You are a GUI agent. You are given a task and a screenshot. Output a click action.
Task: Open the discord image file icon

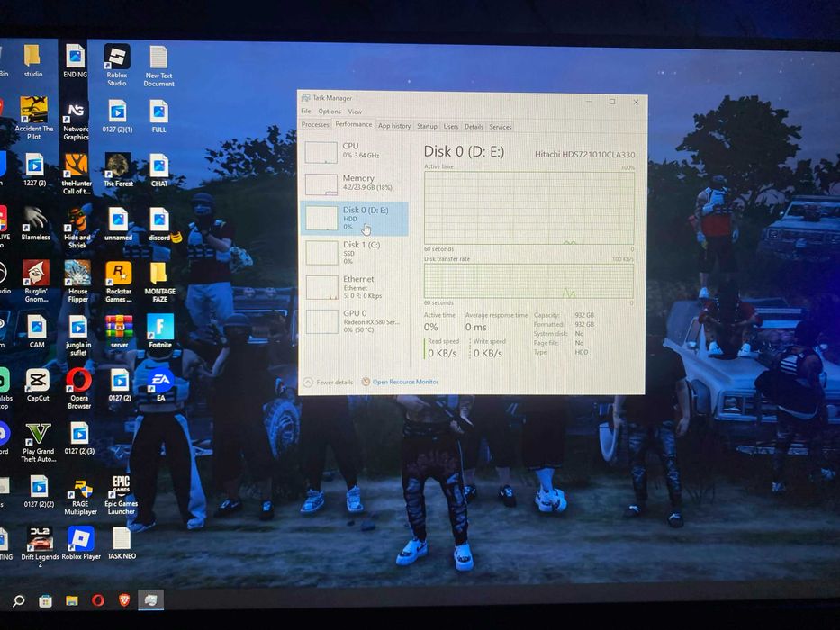pos(159,224)
